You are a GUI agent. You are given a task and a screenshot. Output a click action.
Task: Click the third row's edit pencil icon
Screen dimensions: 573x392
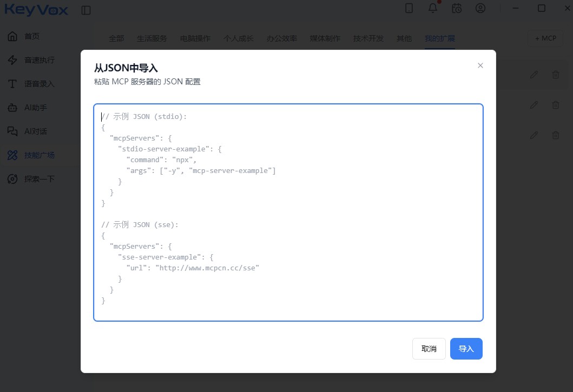click(534, 135)
